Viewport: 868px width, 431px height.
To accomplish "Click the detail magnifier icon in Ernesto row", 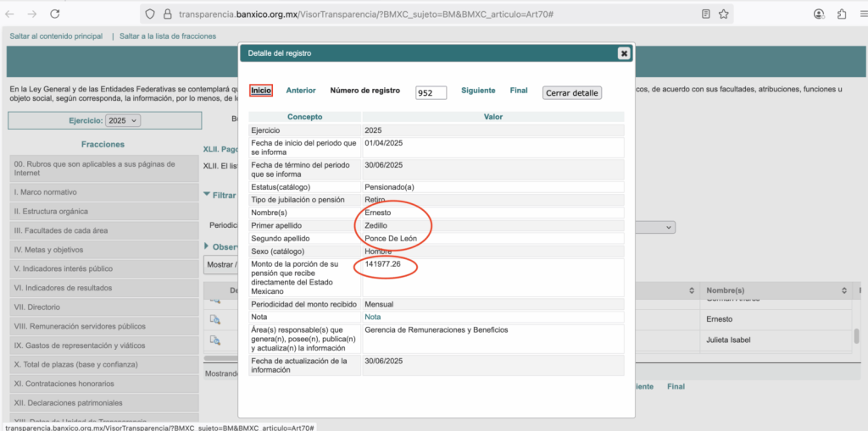I will [215, 319].
